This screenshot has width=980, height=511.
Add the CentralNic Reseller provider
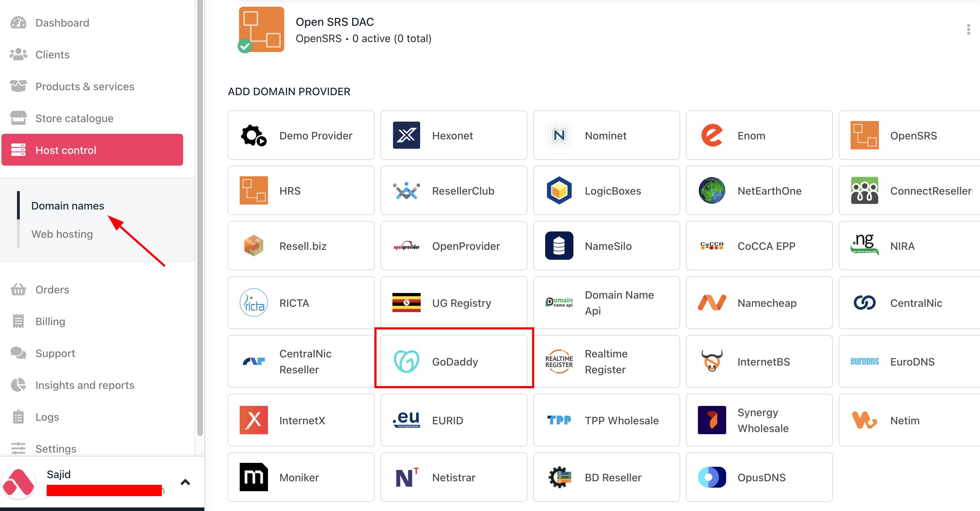point(301,361)
